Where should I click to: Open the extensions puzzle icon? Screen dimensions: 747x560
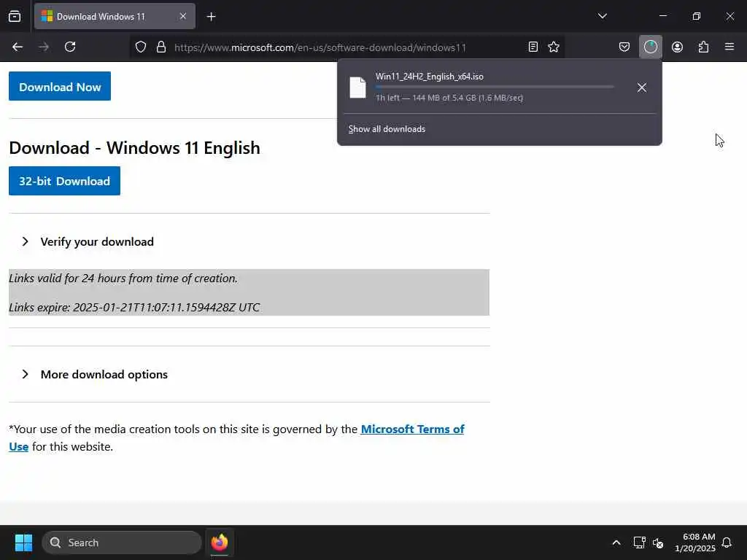[x=703, y=47]
